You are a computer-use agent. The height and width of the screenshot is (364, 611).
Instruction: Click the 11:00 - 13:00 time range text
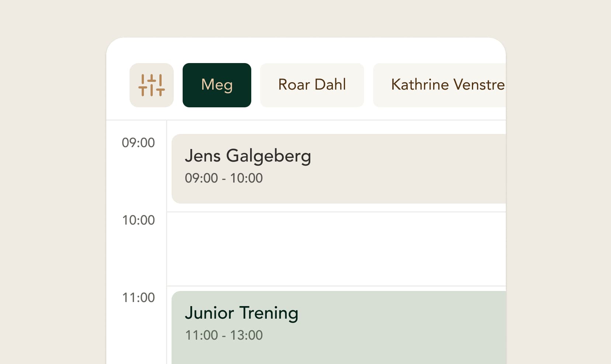(224, 335)
